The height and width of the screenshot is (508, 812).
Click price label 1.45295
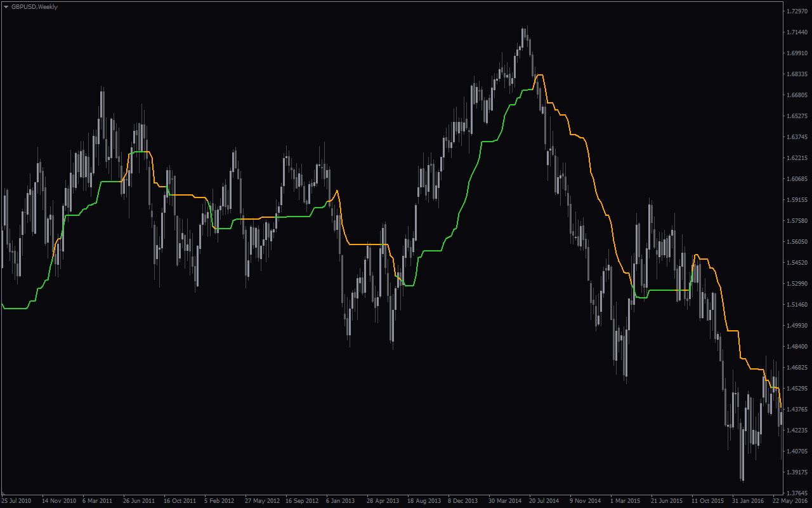pyautogui.click(x=797, y=389)
